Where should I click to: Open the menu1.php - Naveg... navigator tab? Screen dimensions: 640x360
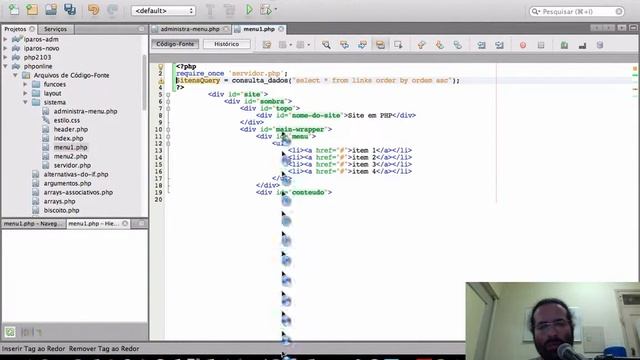33,224
